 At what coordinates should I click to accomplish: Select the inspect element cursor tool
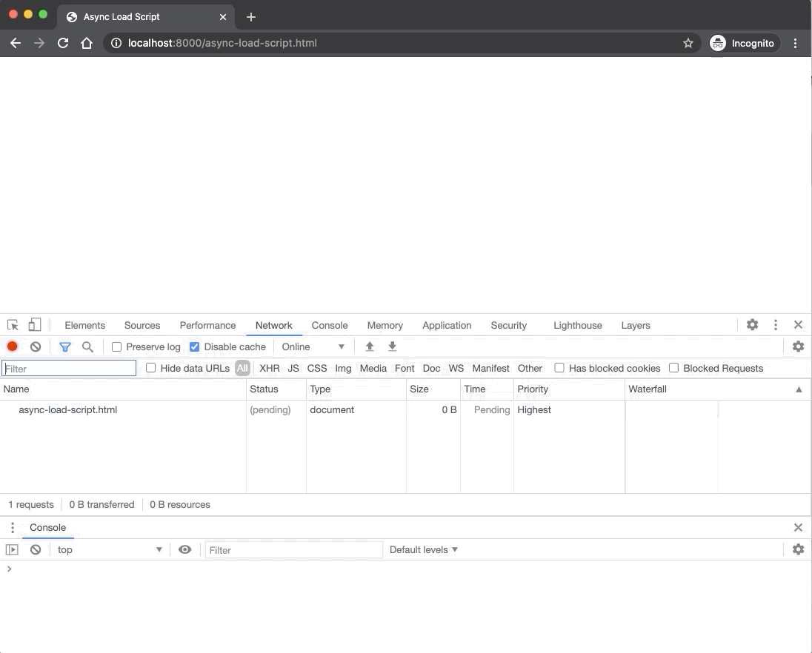[x=12, y=324]
